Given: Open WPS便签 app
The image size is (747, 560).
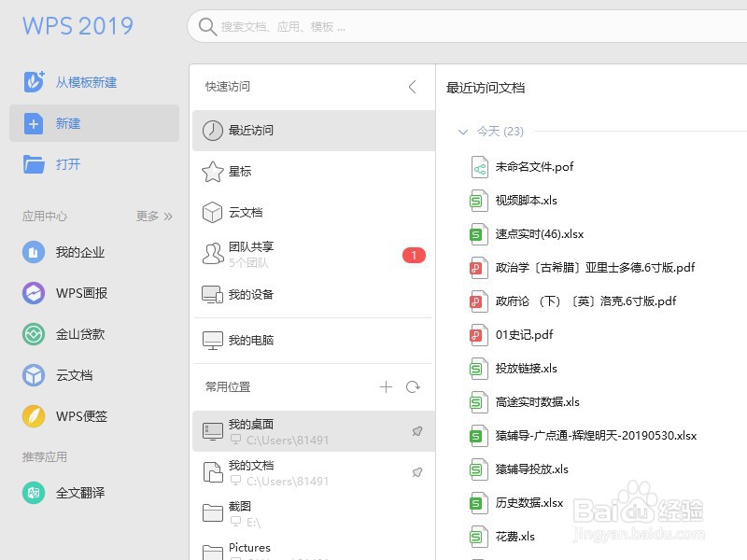Looking at the screenshot, I should [x=64, y=416].
